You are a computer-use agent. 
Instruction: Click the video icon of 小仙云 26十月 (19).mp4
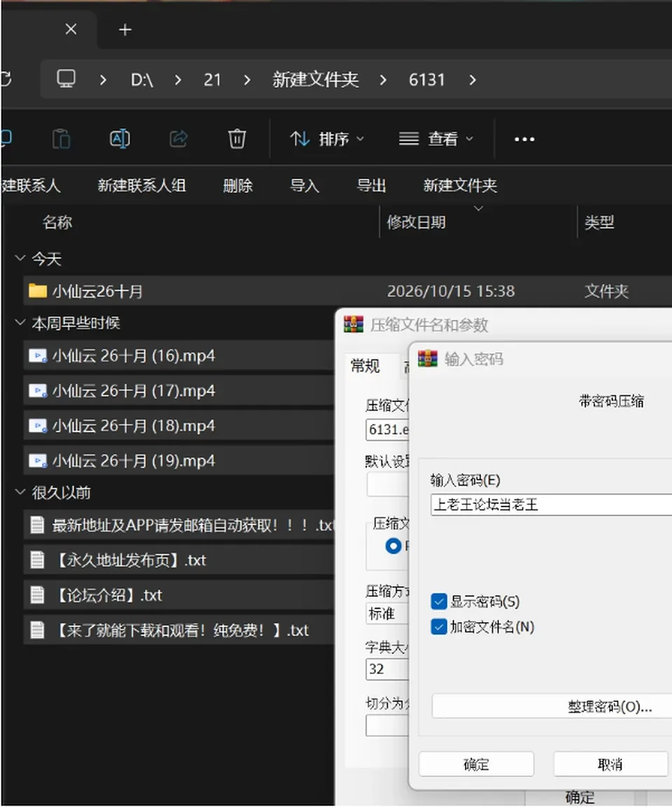pyautogui.click(x=38, y=461)
